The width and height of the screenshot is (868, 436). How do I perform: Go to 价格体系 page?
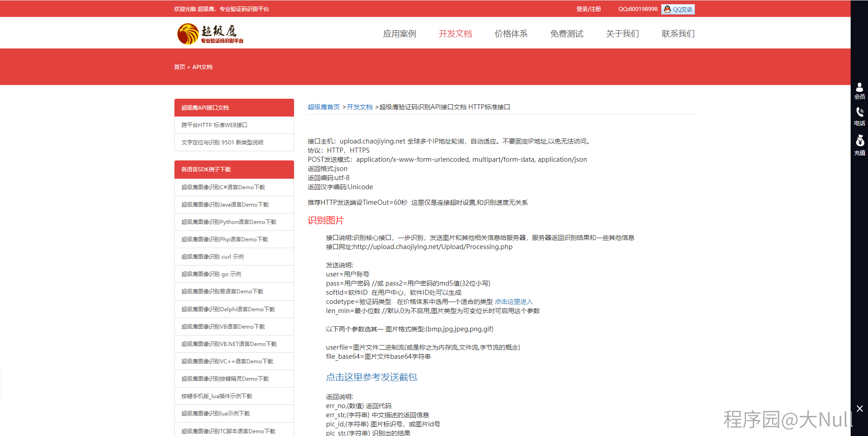[x=511, y=34]
